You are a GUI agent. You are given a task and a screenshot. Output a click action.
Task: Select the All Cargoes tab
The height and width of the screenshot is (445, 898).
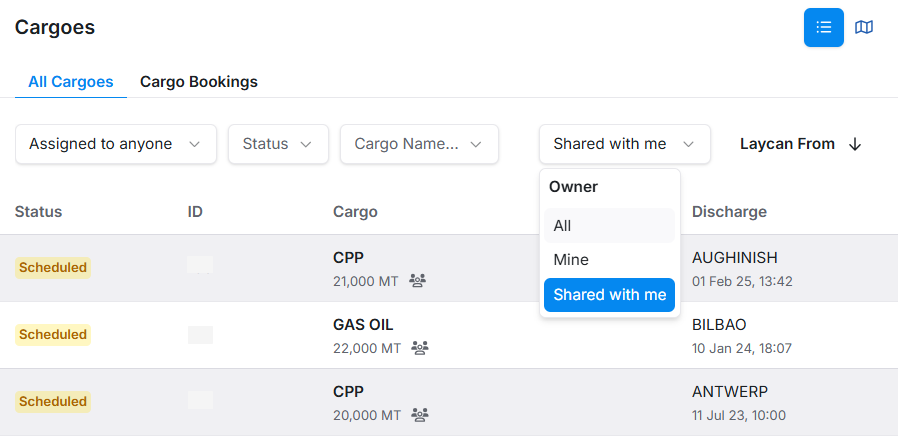click(x=70, y=82)
